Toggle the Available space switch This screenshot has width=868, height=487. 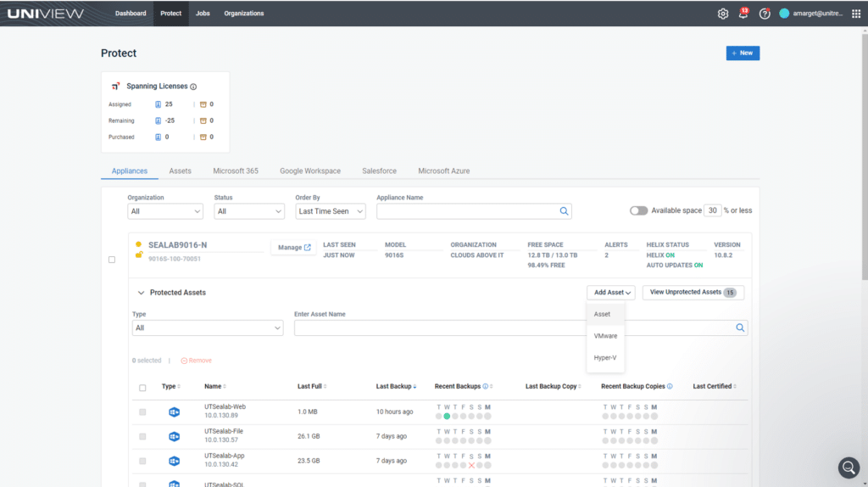[638, 210]
